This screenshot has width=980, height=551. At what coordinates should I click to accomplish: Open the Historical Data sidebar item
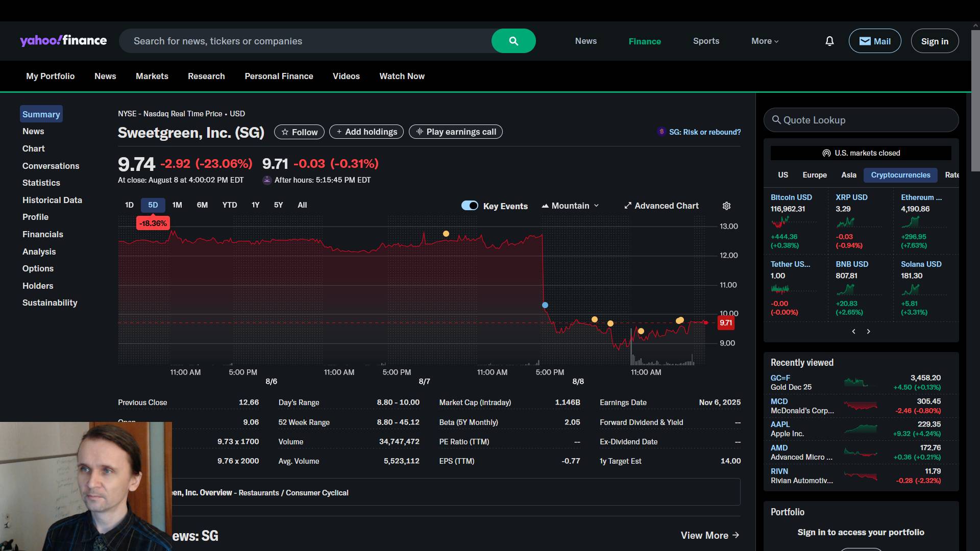coord(52,200)
